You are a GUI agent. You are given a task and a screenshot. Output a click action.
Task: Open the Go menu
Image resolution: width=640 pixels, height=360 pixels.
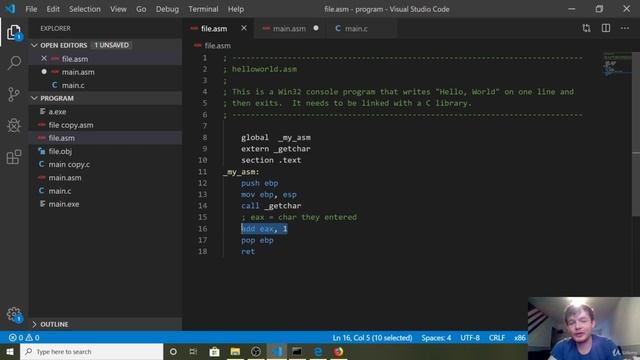tap(141, 9)
